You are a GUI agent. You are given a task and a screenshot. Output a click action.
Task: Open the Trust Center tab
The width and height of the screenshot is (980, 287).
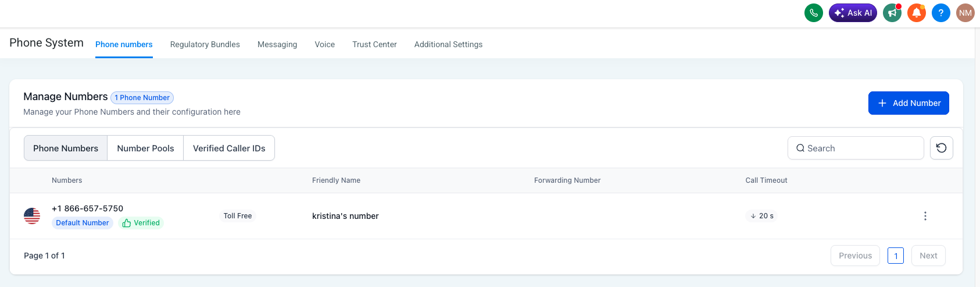tap(374, 44)
